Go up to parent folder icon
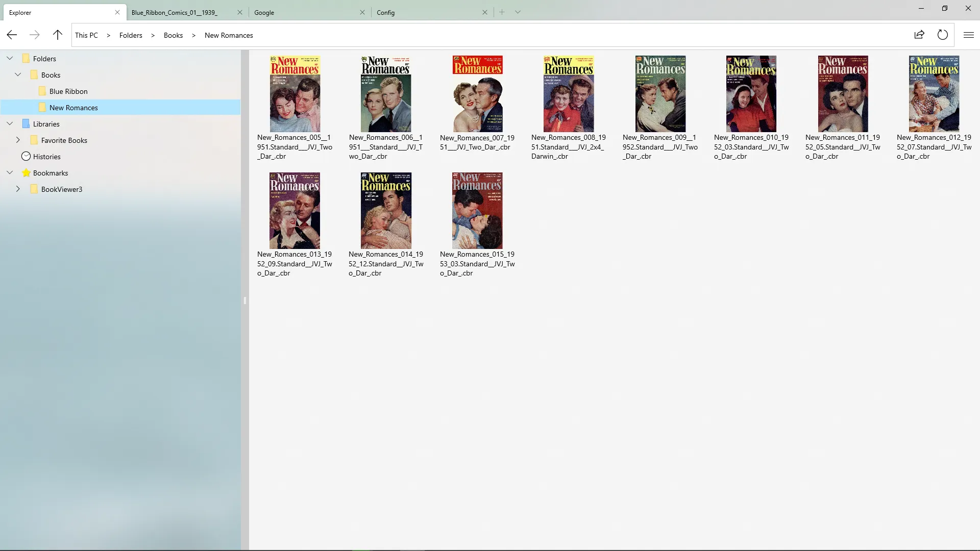980x551 pixels. click(x=57, y=35)
